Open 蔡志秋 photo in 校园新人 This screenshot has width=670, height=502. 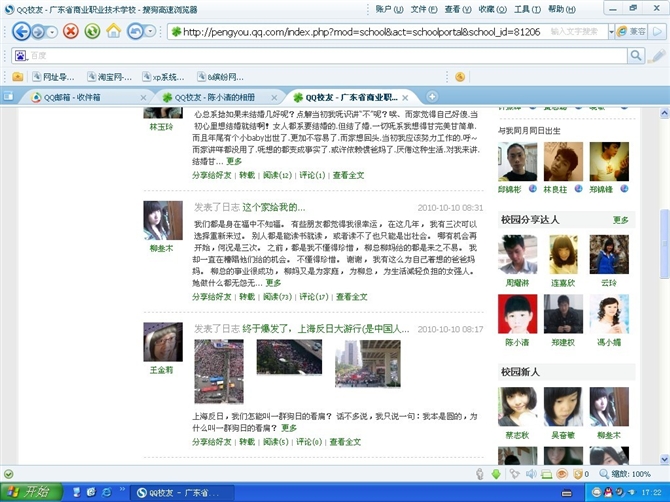click(x=517, y=407)
